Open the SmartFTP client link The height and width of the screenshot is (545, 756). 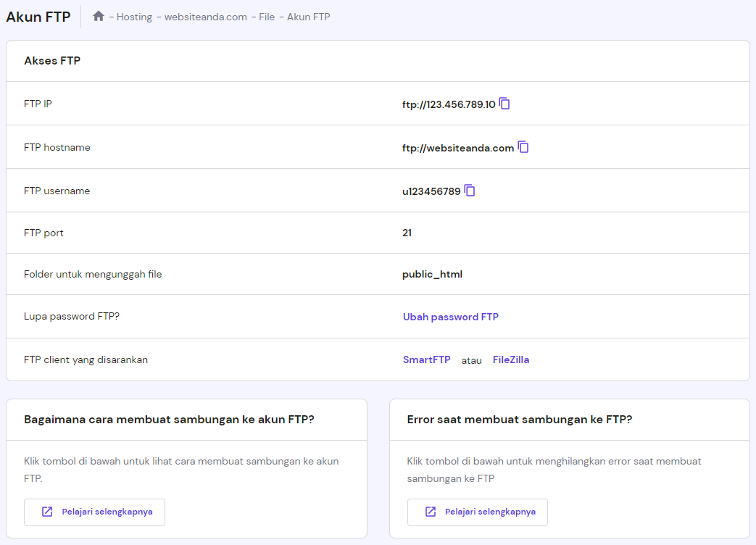(427, 359)
